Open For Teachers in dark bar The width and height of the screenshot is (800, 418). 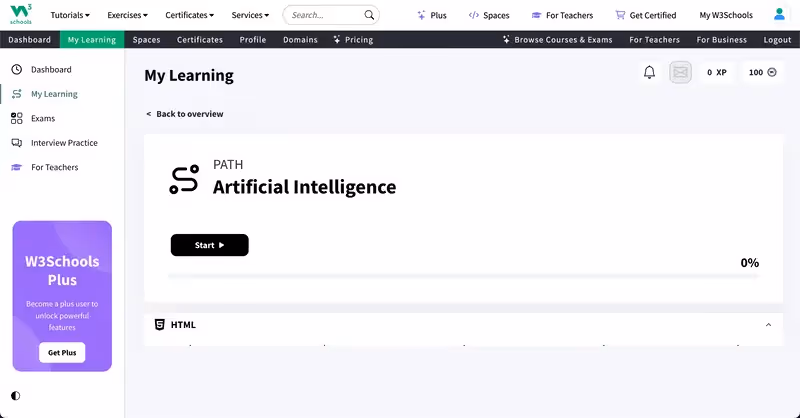tap(655, 40)
